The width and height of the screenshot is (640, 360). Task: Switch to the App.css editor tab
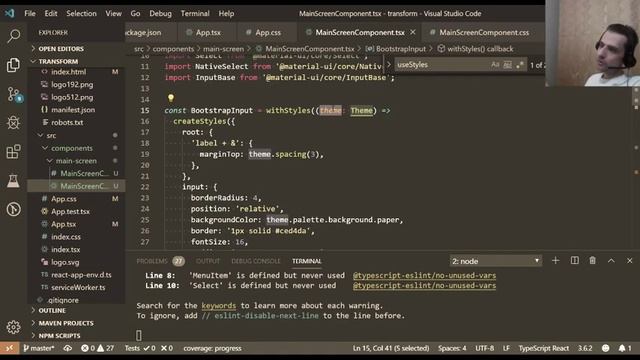pyautogui.click(x=266, y=32)
